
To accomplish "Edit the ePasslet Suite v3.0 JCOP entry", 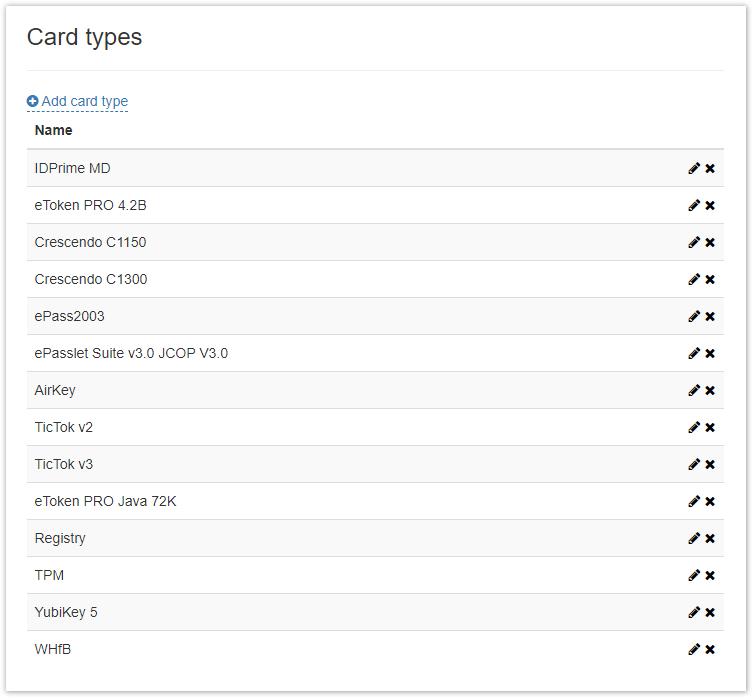I will [694, 353].
